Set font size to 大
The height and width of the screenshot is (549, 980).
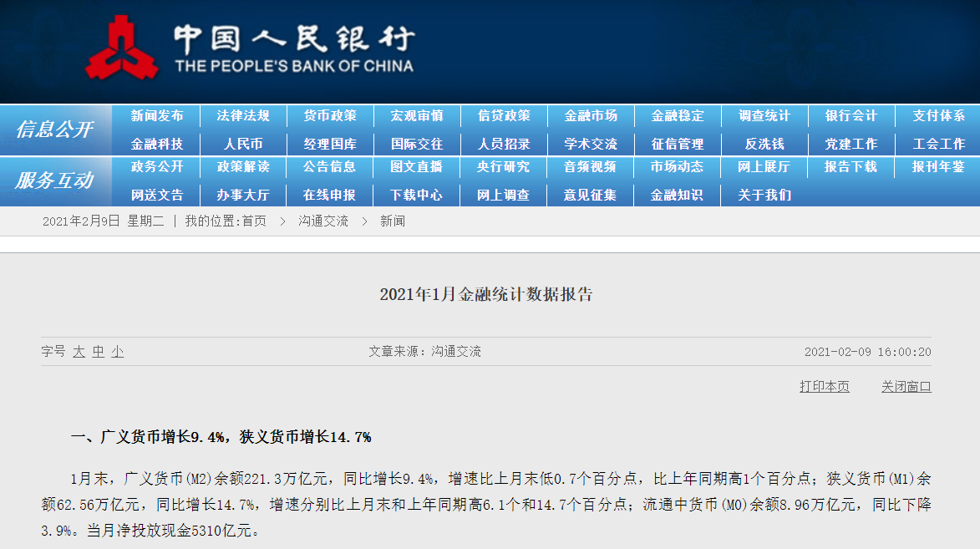(x=79, y=352)
